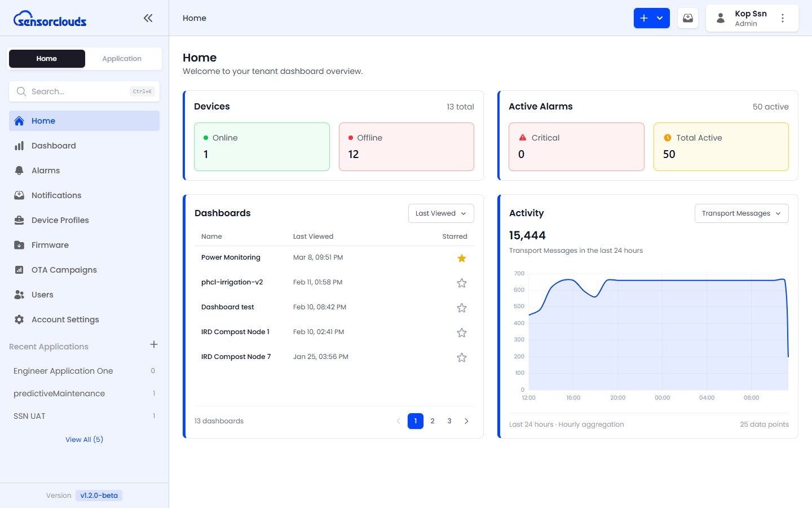812x508 pixels.
Task: Open Device Profiles from the sidebar
Action: click(19, 220)
